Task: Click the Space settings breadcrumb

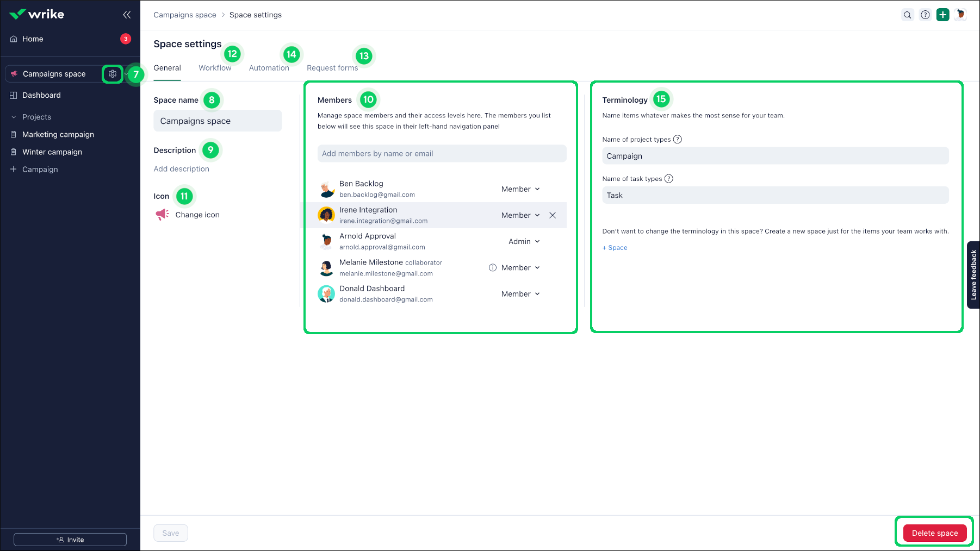Action: point(256,15)
